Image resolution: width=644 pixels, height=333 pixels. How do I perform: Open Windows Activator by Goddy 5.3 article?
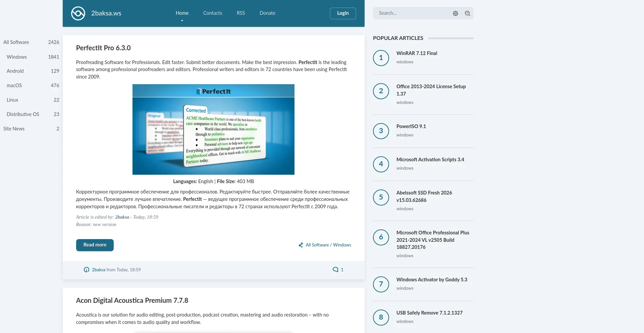(432, 280)
